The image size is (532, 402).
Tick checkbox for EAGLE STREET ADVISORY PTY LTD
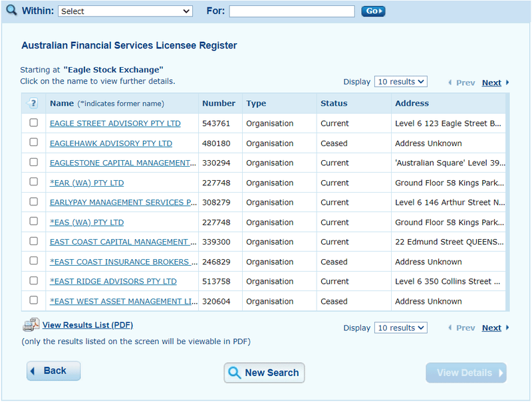coord(34,122)
